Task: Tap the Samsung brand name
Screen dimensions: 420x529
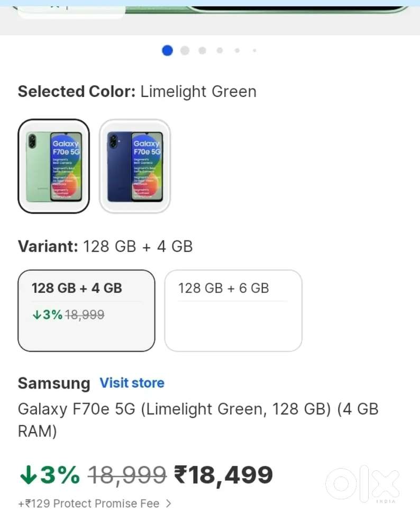Action: 54,383
